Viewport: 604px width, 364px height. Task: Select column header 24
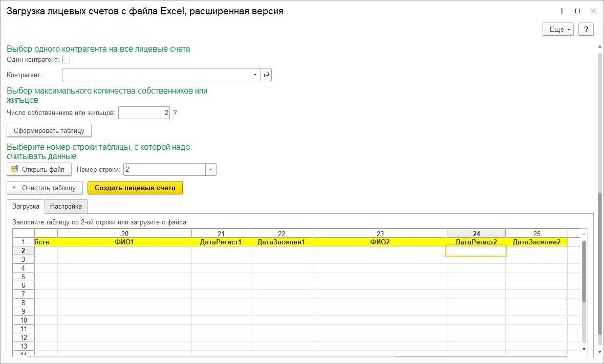(477, 234)
